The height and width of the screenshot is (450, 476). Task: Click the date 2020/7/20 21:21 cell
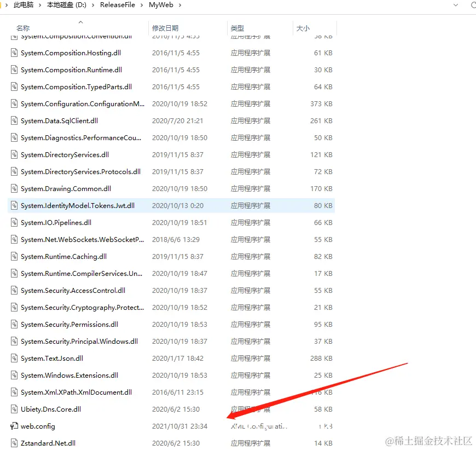(177, 121)
